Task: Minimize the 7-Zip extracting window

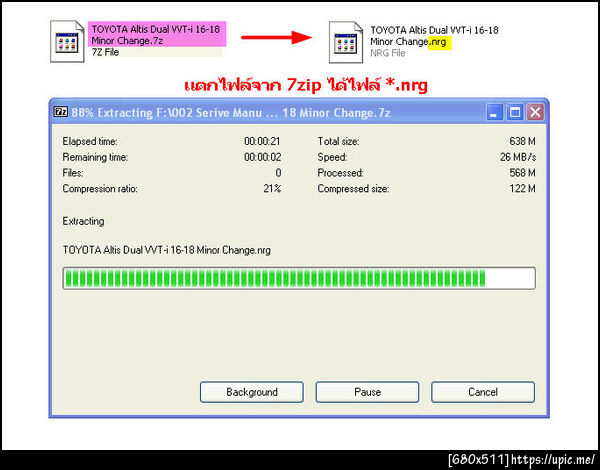Action: 494,113
